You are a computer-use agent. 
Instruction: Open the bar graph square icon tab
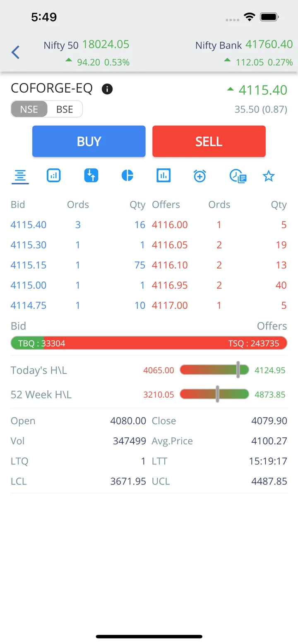coord(163,176)
